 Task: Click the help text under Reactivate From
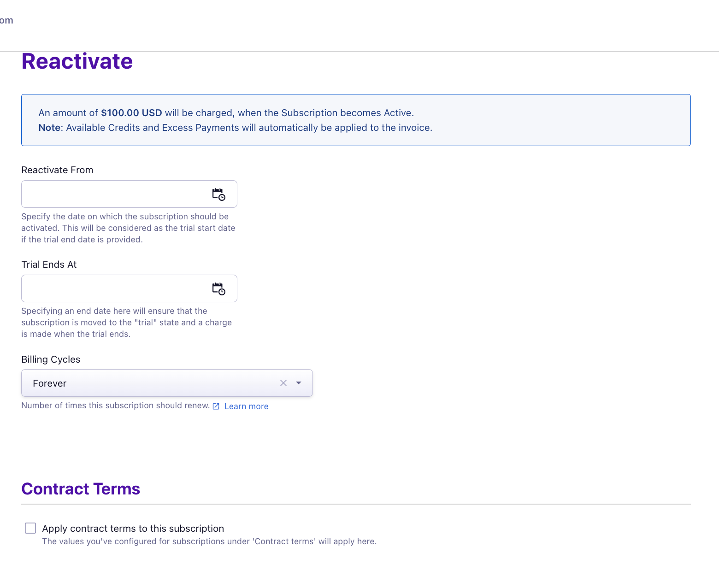click(x=128, y=228)
